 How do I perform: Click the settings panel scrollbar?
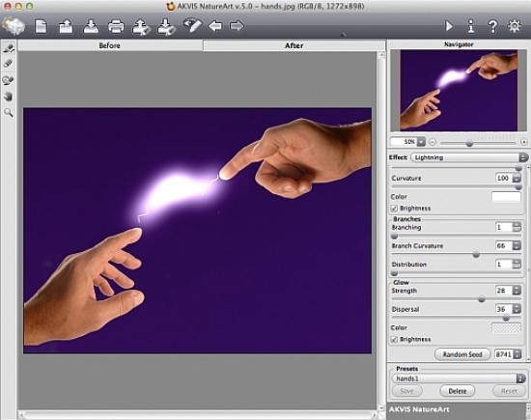[528, 263]
